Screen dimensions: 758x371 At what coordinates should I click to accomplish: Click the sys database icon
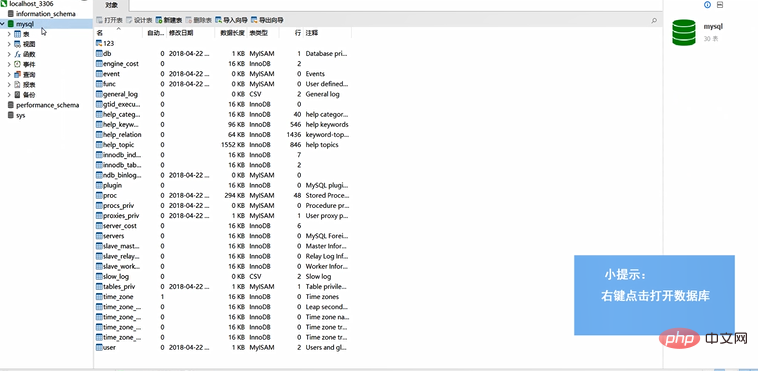pos(11,116)
